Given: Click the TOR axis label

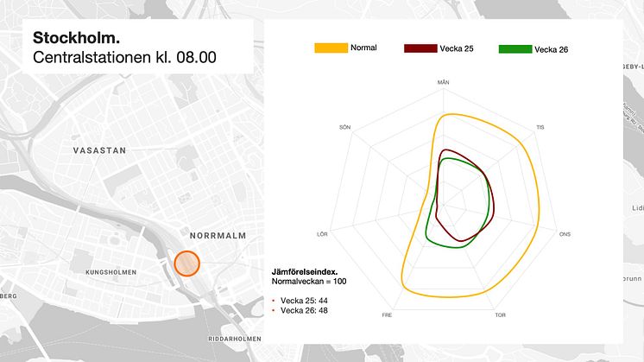Looking at the screenshot, I should [500, 315].
